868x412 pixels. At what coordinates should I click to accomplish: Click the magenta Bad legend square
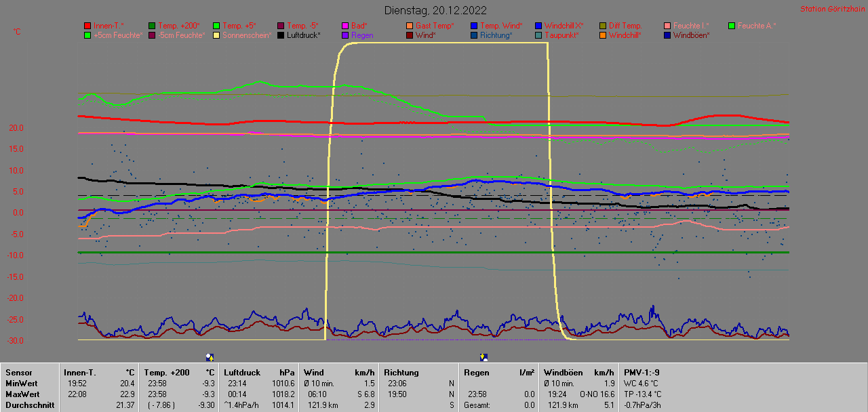[345, 26]
